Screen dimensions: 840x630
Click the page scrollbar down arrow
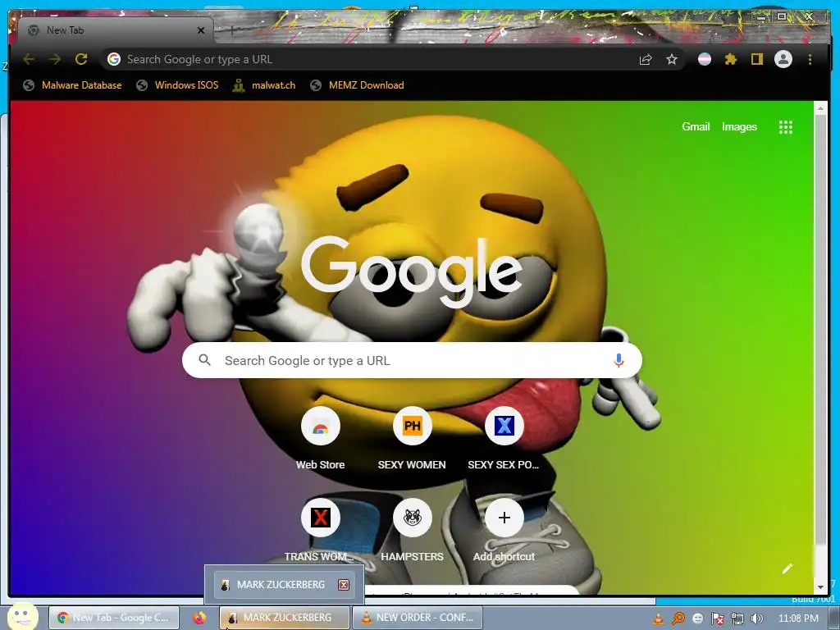820,587
